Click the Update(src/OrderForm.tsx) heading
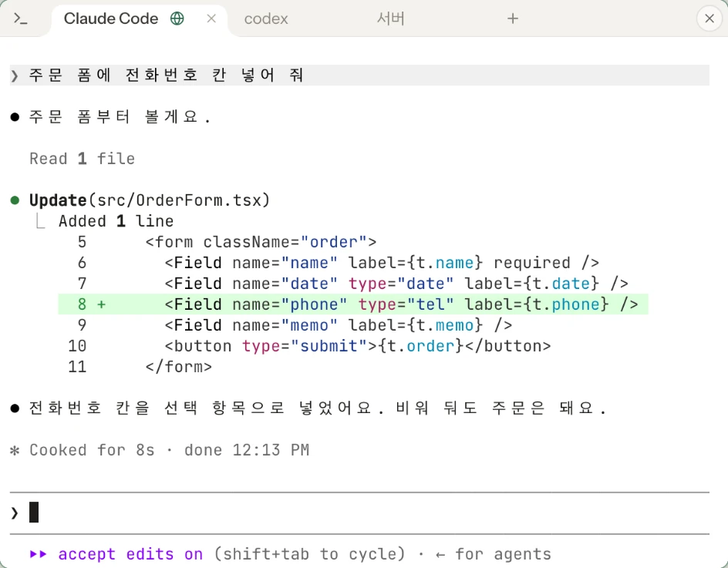 pos(150,200)
